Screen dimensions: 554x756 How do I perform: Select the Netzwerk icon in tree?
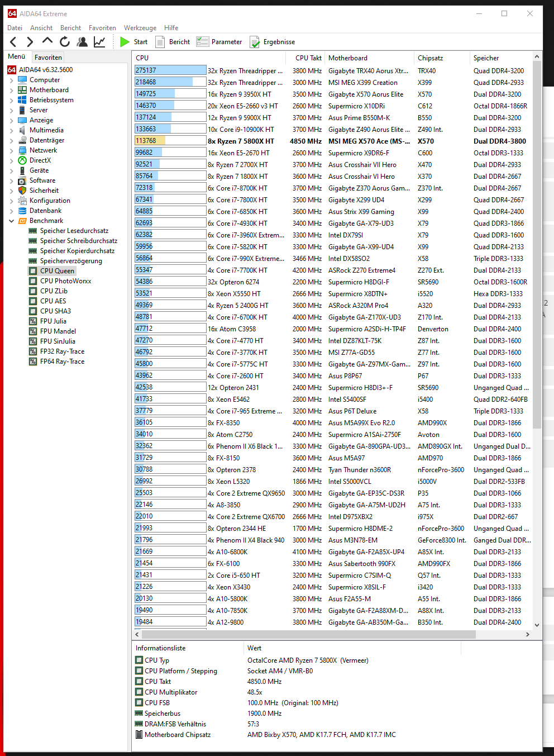pyautogui.click(x=22, y=150)
